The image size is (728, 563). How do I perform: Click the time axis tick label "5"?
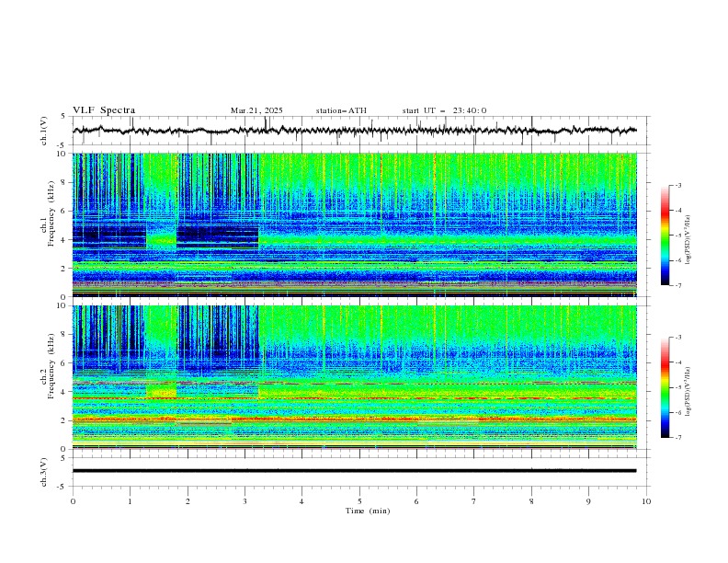359,501
